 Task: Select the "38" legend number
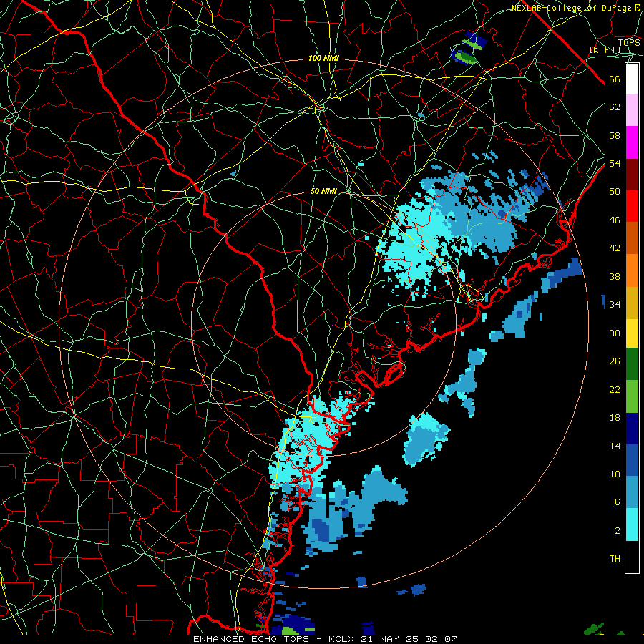(x=615, y=277)
